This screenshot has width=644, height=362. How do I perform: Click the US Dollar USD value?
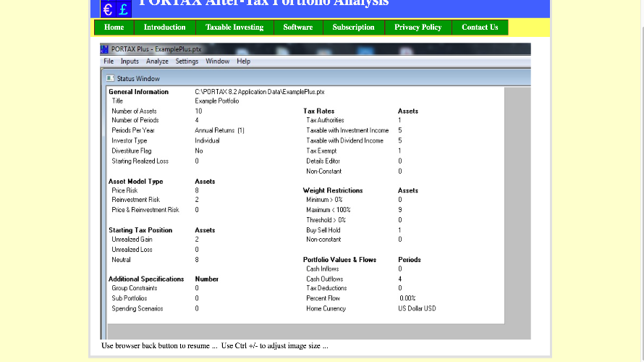tap(417, 308)
